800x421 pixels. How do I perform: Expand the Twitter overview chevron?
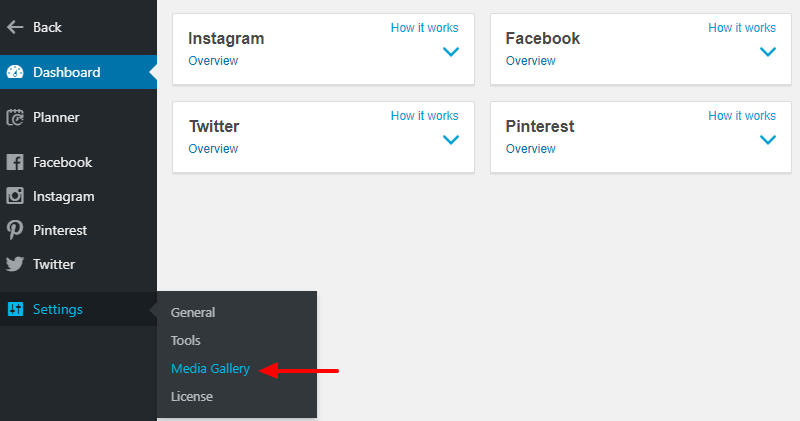click(x=451, y=140)
